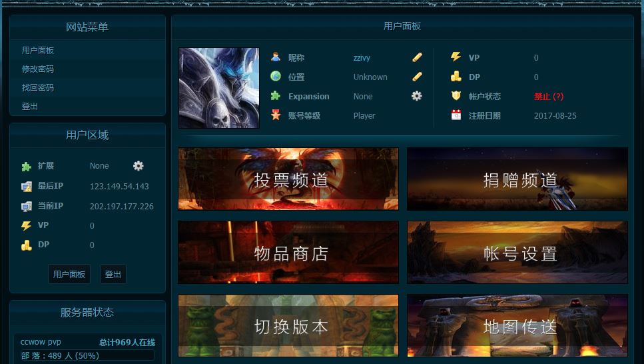Click the lightning VP icon in user panel

456,57
